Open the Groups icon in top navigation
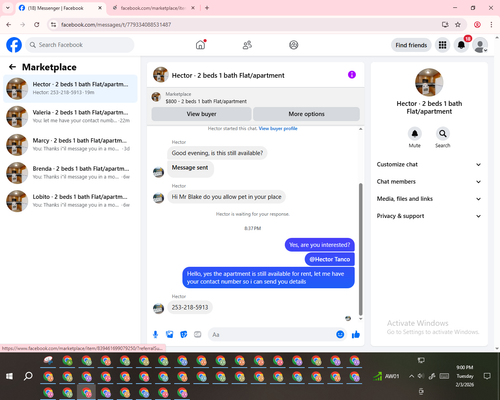 point(294,45)
